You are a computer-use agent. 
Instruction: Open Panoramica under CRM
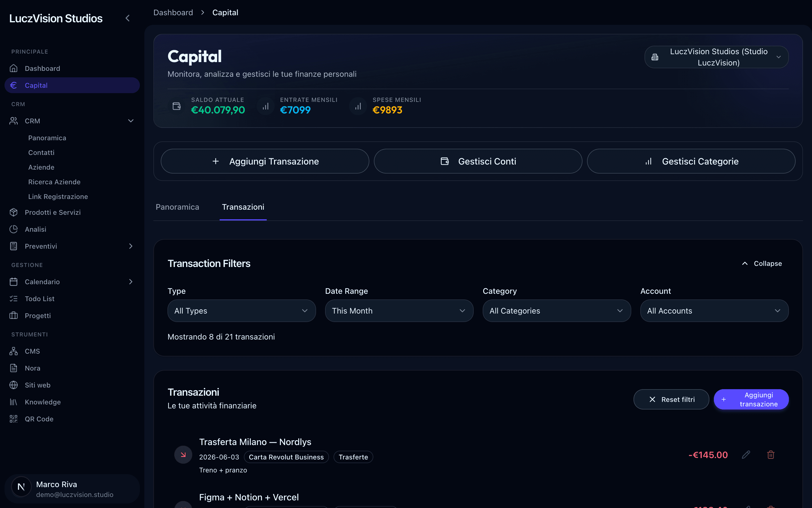pyautogui.click(x=47, y=138)
